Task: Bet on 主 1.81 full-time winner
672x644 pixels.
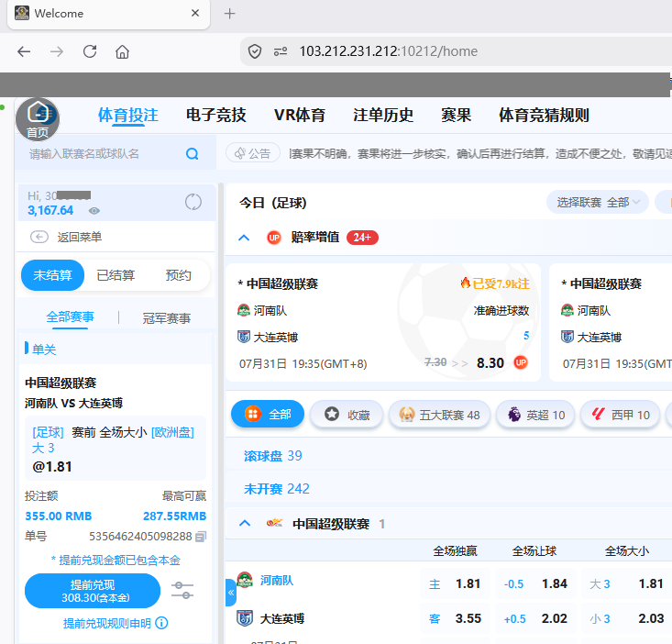Action: tap(455, 583)
